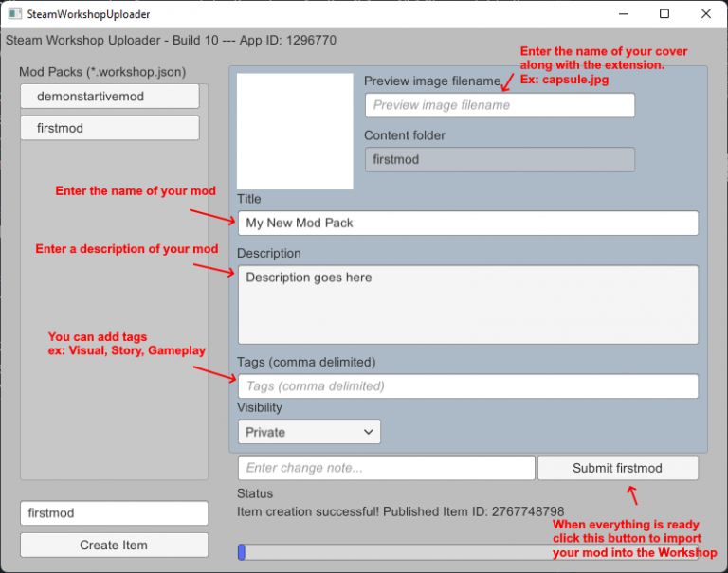Focus the Preview image filename field
The width and height of the screenshot is (728, 573).
click(x=499, y=105)
